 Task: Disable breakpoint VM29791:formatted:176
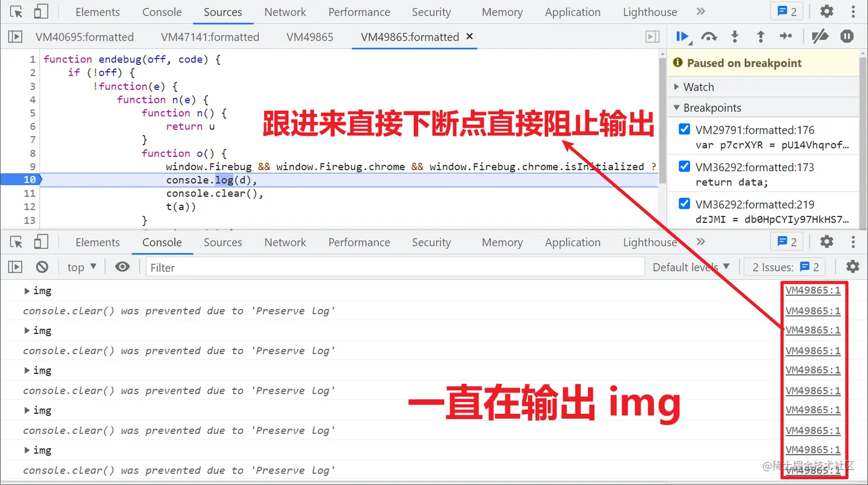point(684,129)
